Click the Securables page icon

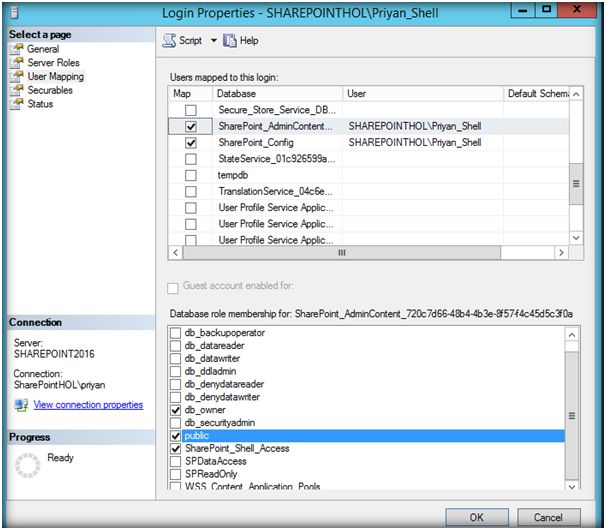[x=17, y=90]
